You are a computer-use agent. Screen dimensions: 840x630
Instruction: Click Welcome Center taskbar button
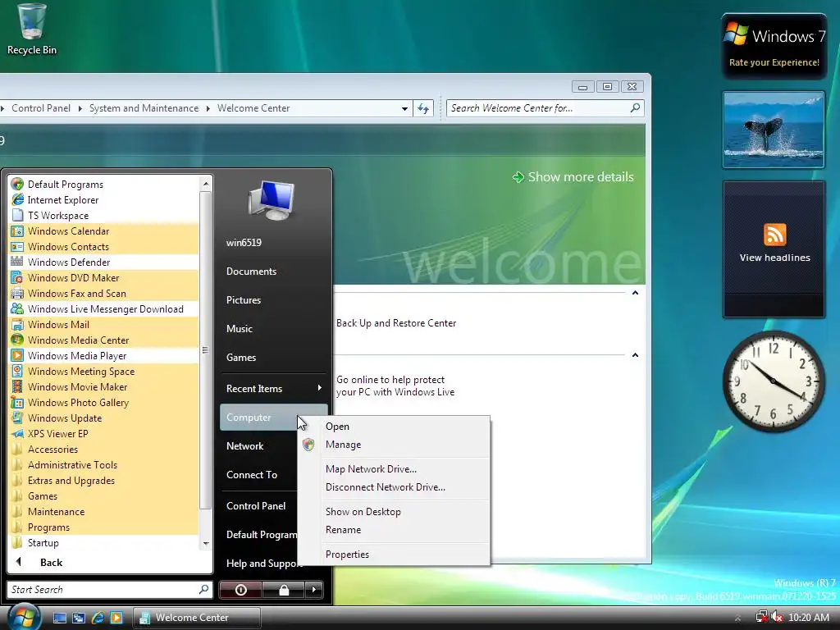197,618
